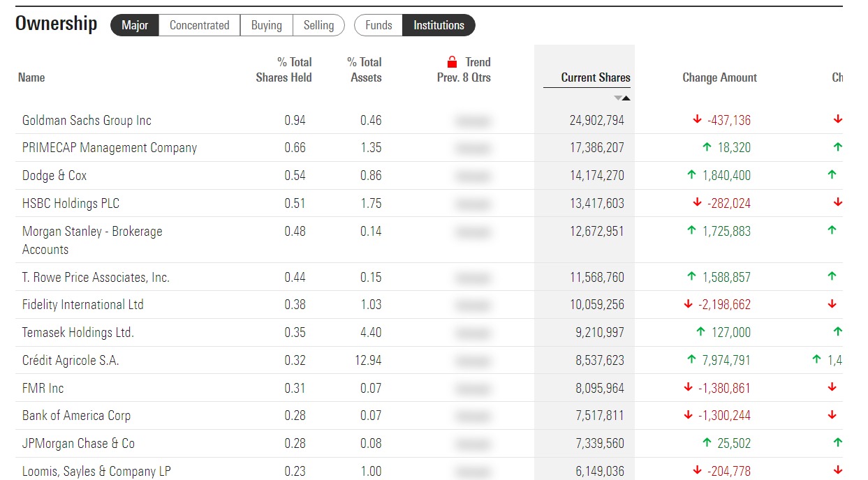Open the Buying tab
This screenshot has width=868, height=480.
[266, 25]
